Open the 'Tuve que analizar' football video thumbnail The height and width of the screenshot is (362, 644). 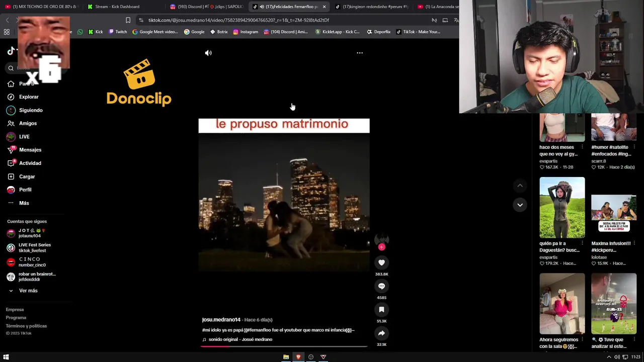coord(614,304)
